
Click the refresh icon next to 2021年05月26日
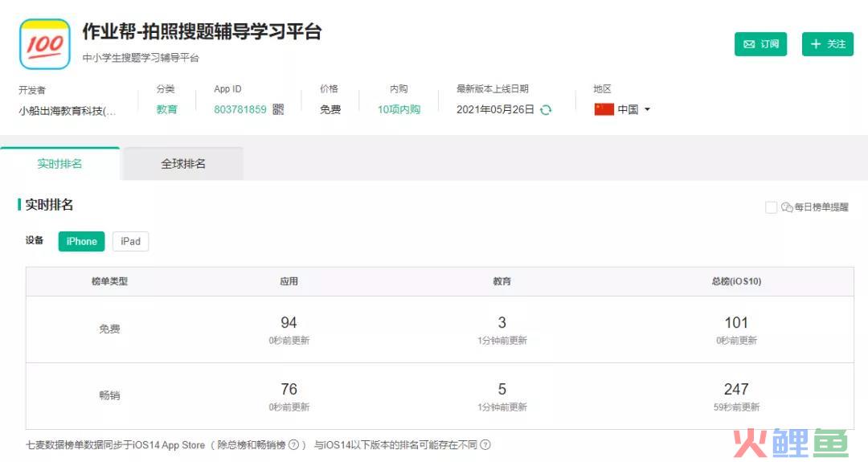click(x=546, y=110)
